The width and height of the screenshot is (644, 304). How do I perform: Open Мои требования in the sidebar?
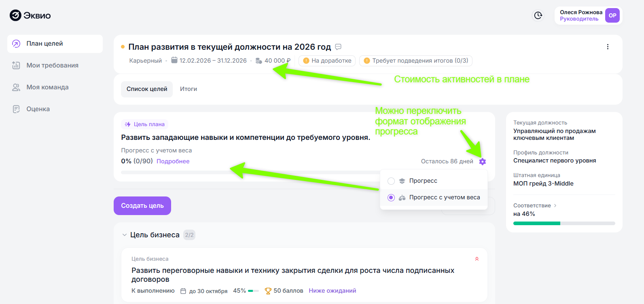click(55, 65)
